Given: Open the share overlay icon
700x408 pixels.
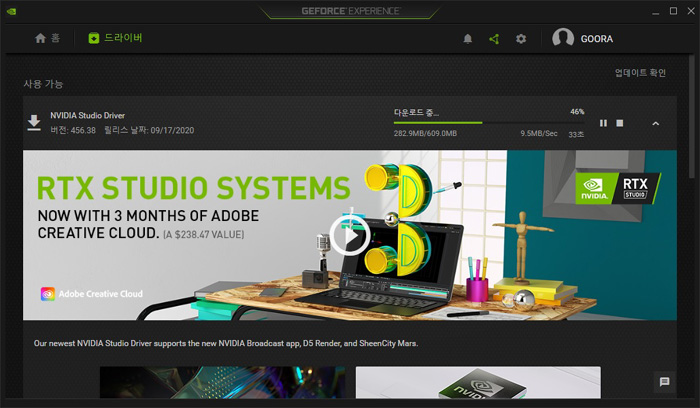Looking at the screenshot, I should click(x=494, y=39).
